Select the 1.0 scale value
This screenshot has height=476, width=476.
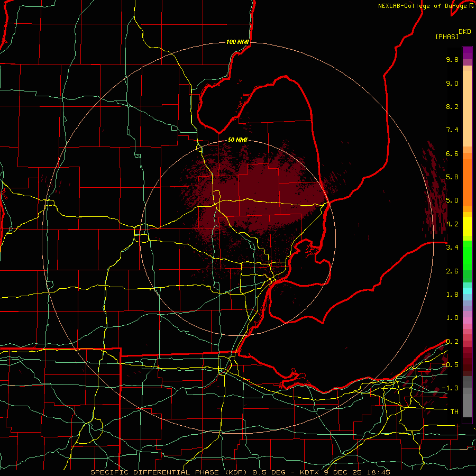click(x=452, y=318)
